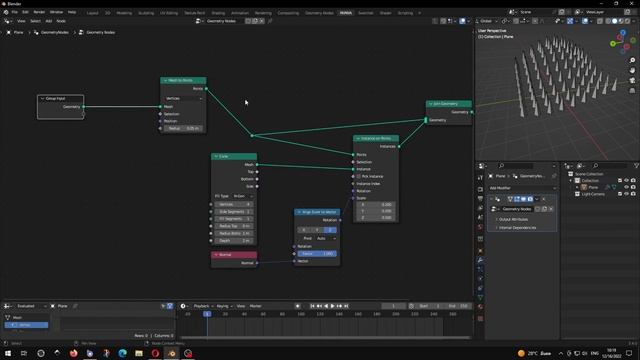Toggle viewport overlays button
The image size is (640, 360).
[x=585, y=21]
